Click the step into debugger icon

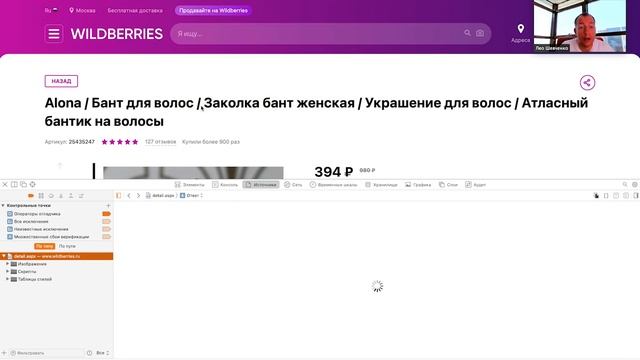(61, 196)
